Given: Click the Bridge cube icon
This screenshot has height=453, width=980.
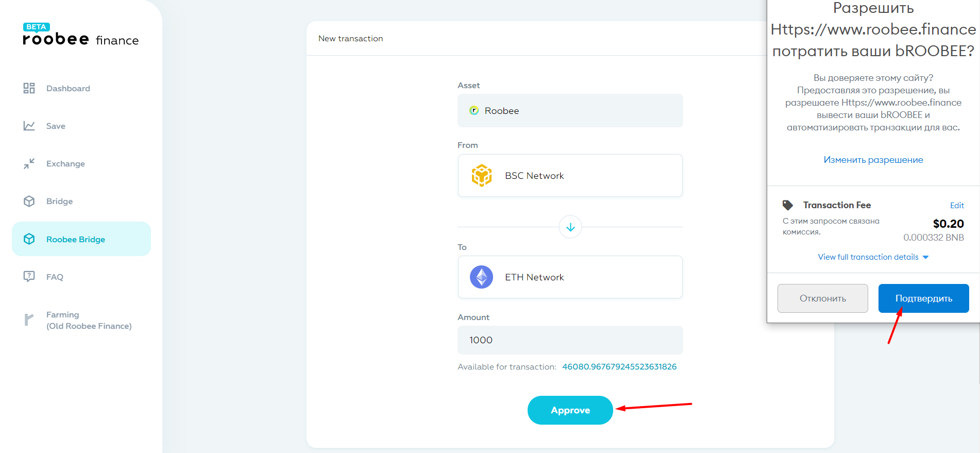Looking at the screenshot, I should point(29,201).
